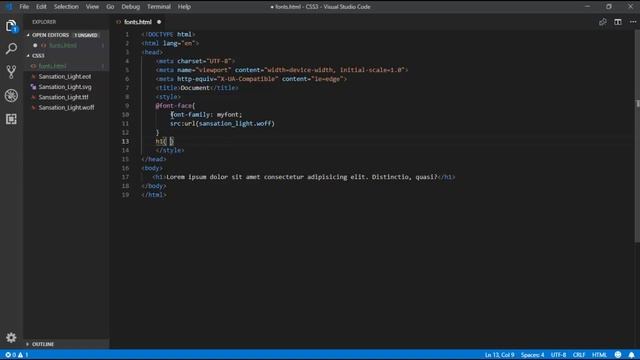Collapse the CSS3 folder section
Viewport: 640px width, 360px height.
point(28,56)
